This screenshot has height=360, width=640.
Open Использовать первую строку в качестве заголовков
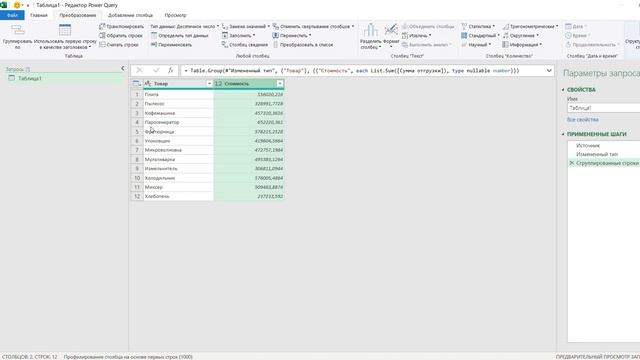[x=65, y=37]
